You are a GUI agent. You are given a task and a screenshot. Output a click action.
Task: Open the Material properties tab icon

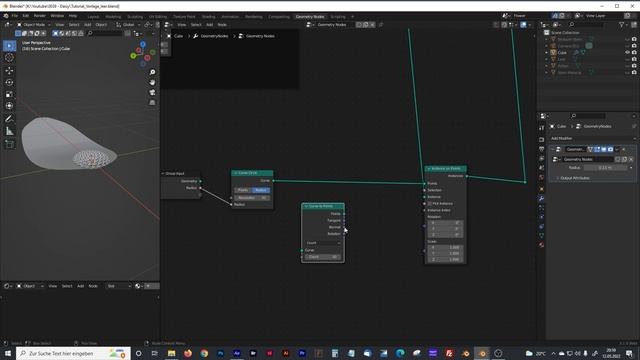tap(542, 245)
